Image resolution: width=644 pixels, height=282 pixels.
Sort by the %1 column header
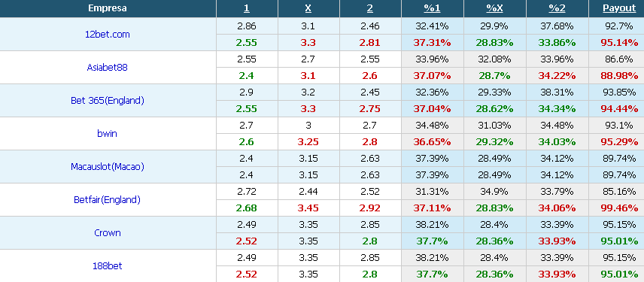(432, 8)
